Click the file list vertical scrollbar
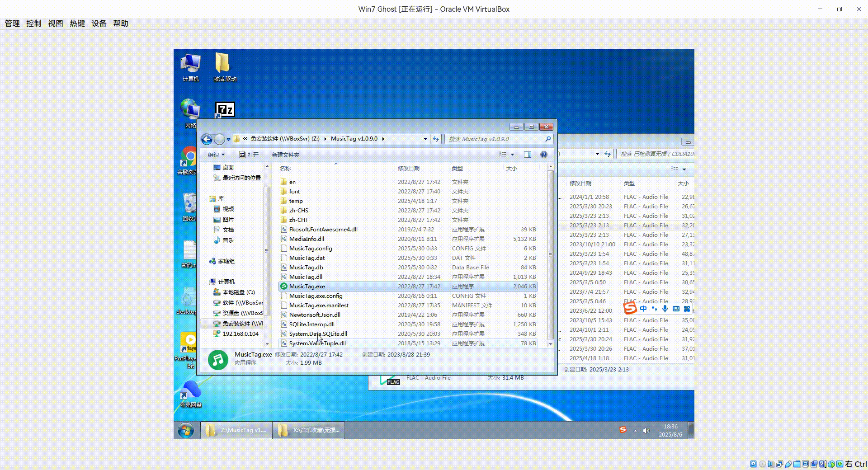The image size is (868, 470). [x=550, y=255]
